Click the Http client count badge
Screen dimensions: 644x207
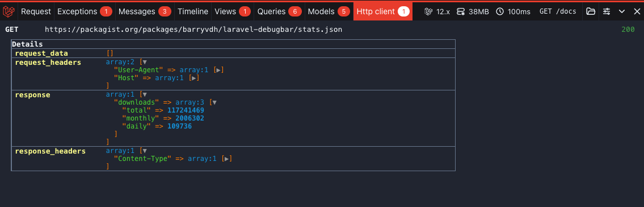404,11
